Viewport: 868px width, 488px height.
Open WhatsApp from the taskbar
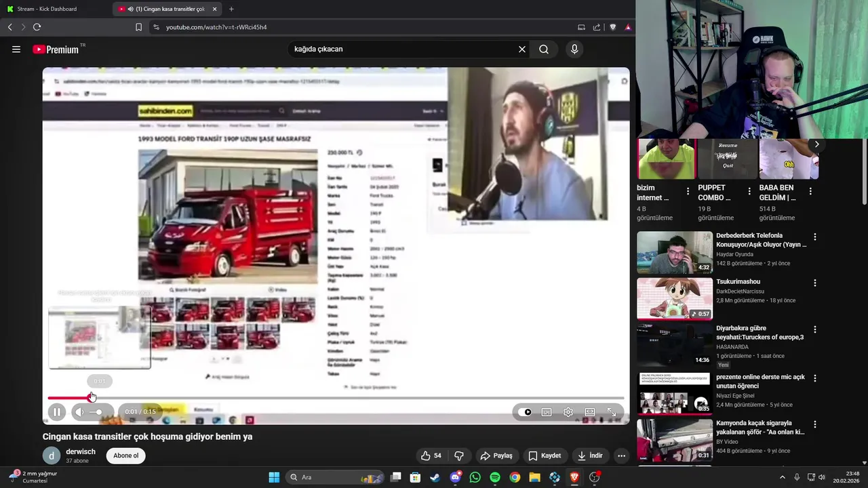(x=475, y=477)
